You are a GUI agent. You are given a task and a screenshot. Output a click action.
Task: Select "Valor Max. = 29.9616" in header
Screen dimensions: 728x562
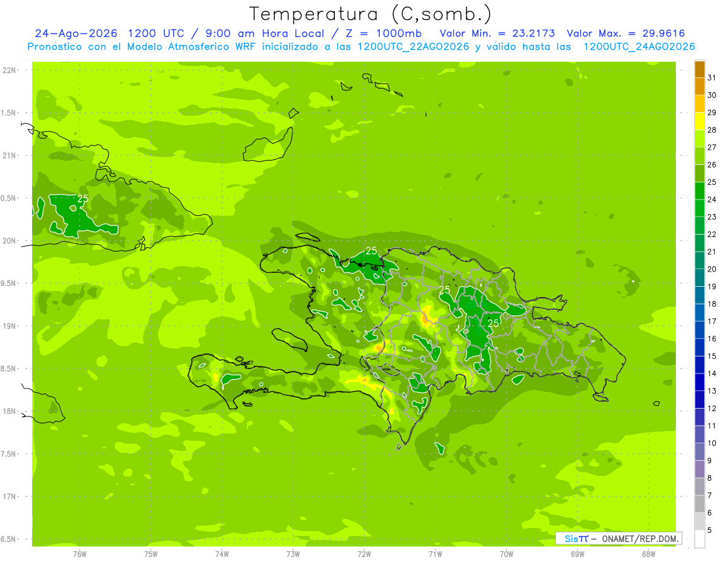pos(625,33)
